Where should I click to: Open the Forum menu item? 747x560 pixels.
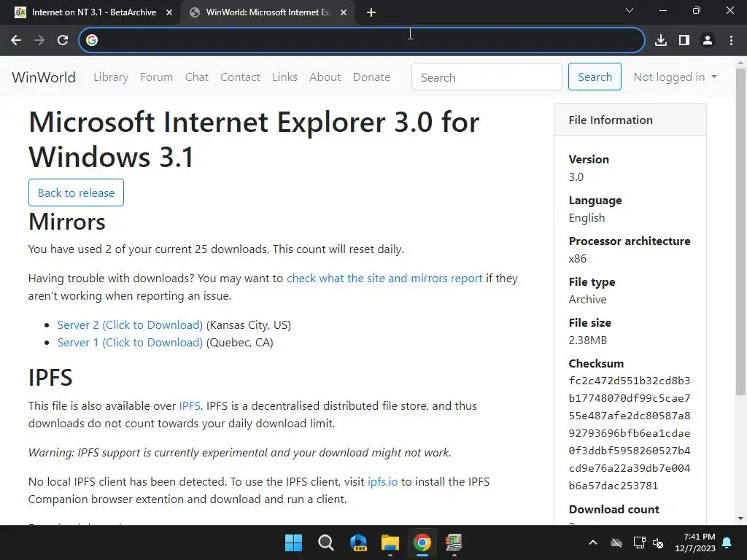click(x=156, y=77)
